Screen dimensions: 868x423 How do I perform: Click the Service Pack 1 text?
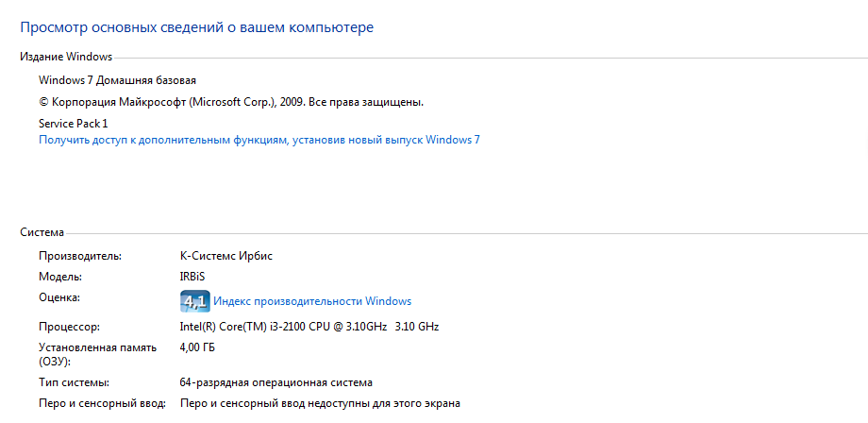coord(73,124)
